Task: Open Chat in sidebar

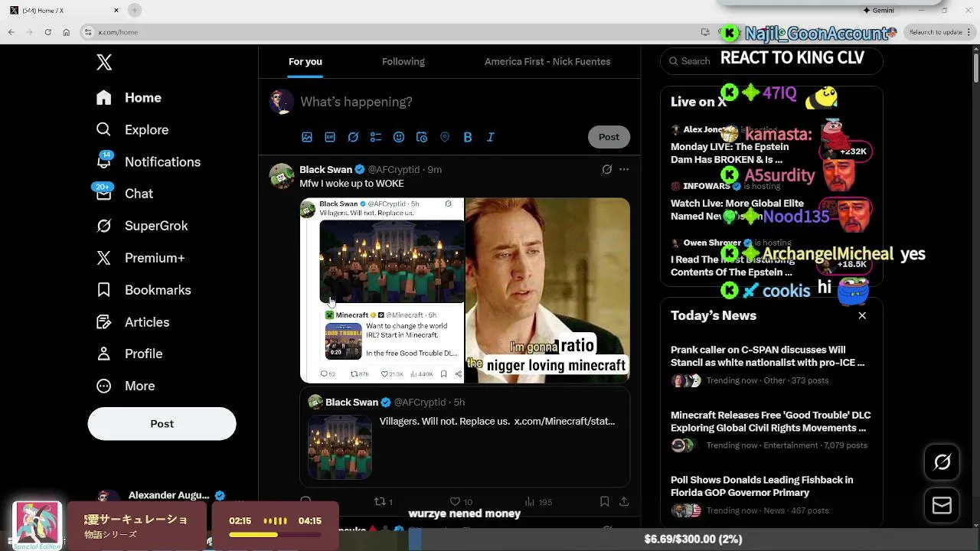Action: click(124, 194)
